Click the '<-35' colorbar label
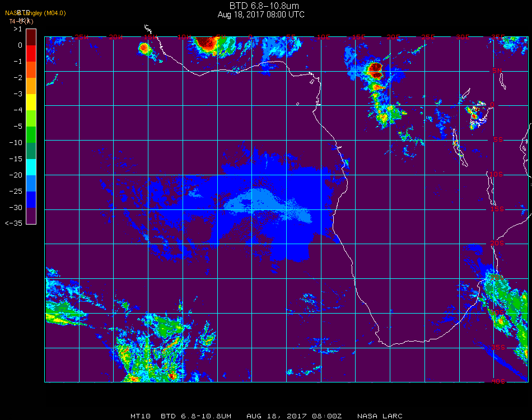The image size is (532, 420). coord(14,223)
